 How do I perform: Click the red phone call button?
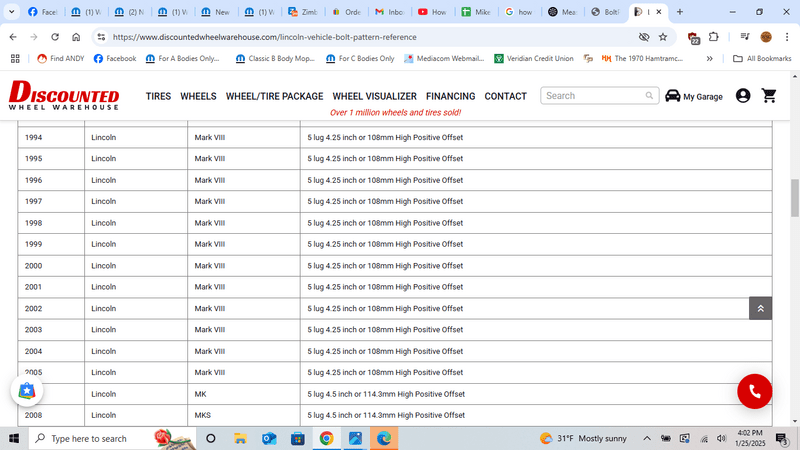tap(755, 391)
